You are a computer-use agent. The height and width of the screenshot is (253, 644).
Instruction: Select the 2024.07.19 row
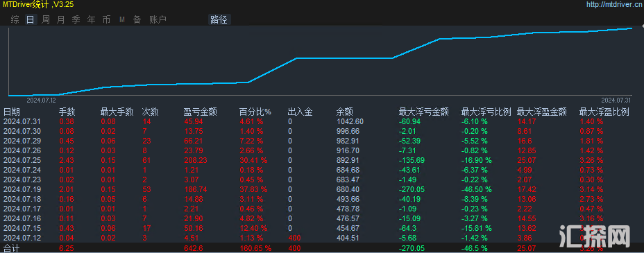(x=322, y=189)
